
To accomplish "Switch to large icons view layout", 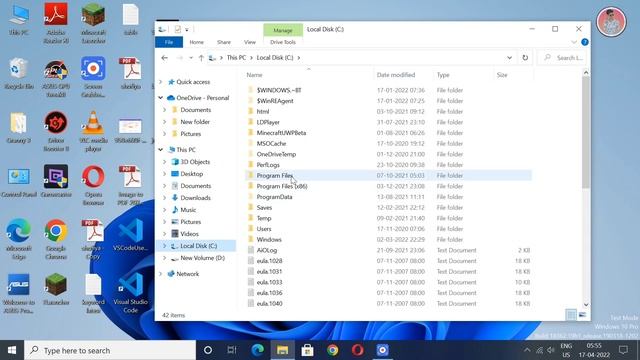I will coord(582,315).
